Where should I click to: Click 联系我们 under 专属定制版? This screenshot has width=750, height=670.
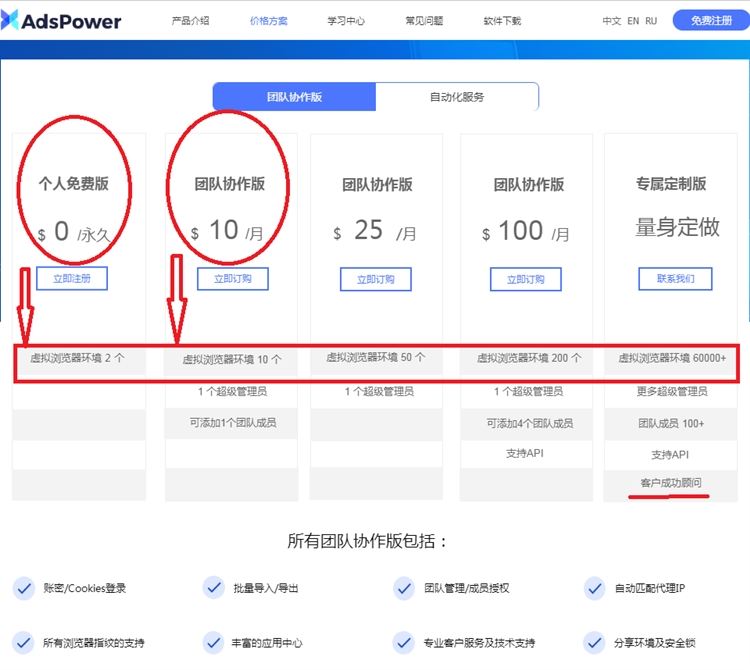(x=675, y=279)
